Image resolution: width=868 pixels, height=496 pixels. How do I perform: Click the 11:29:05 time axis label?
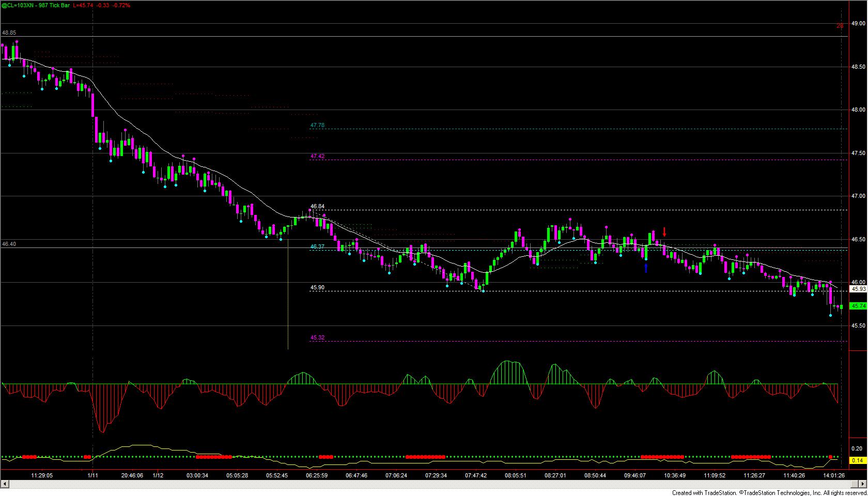42,475
